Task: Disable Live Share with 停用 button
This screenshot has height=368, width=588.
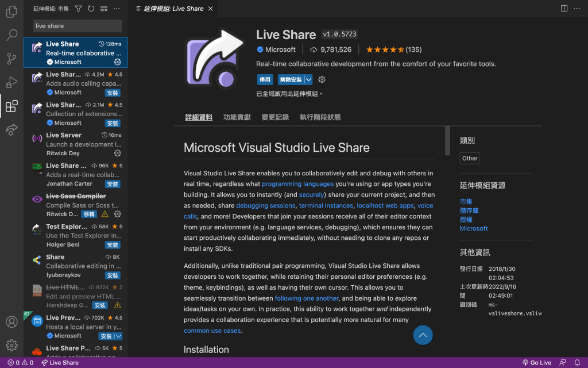Action: pyautogui.click(x=265, y=79)
